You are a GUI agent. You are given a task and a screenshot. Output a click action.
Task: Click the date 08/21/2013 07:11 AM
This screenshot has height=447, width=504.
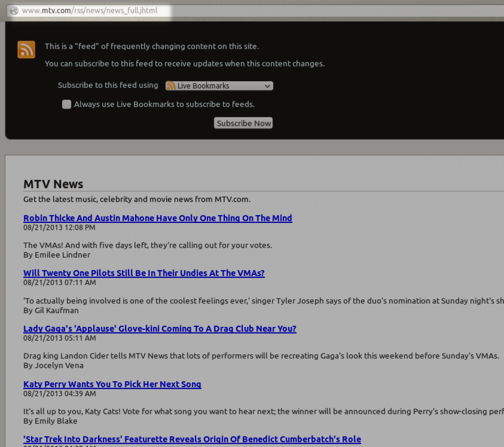click(x=59, y=283)
